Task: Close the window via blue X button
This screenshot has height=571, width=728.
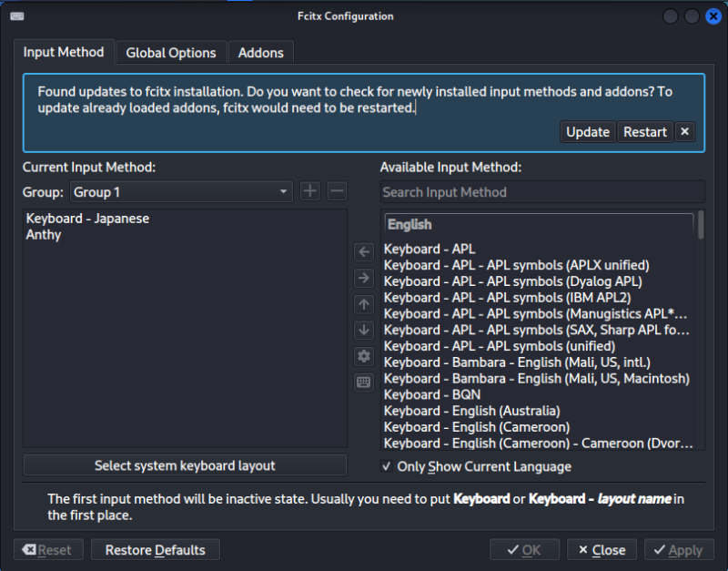Action: coord(713,16)
